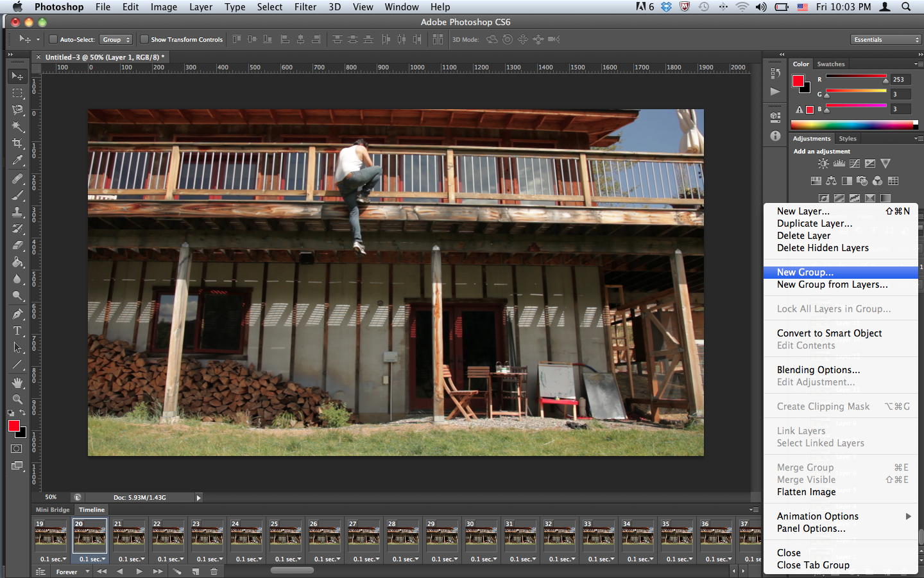The height and width of the screenshot is (578, 924).
Task: Enable the Auto-Select checkbox
Action: 54,40
